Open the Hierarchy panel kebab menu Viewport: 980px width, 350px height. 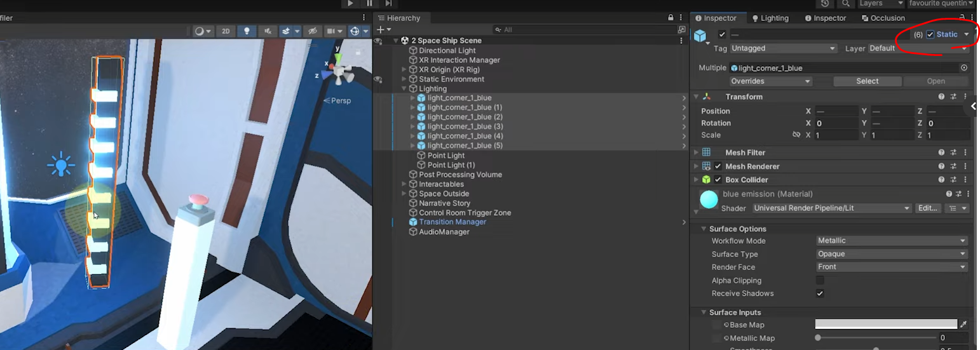click(681, 18)
